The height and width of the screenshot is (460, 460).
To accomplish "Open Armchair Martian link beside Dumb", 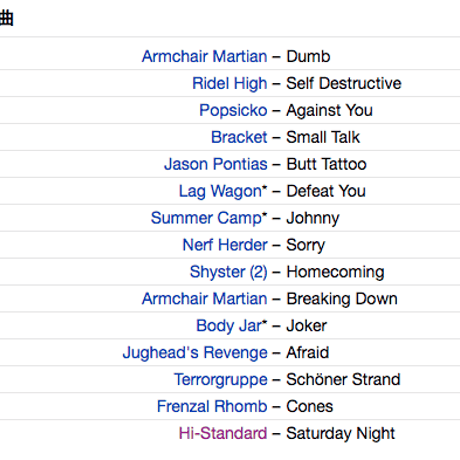I will tap(205, 56).
